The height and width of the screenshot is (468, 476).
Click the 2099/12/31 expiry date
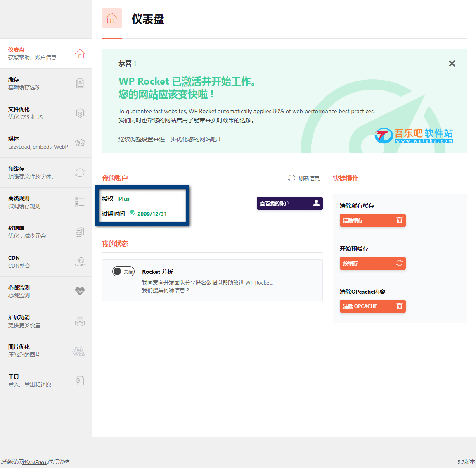(152, 214)
